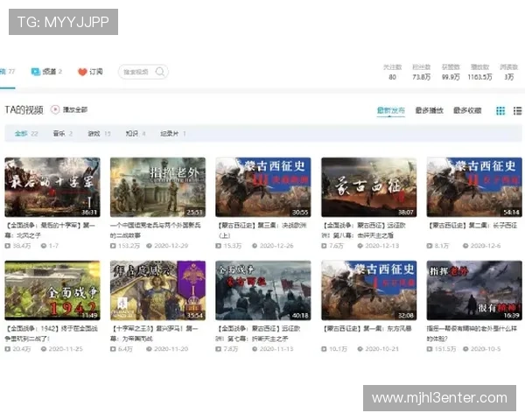Viewport: 525px width, 420px height.
Task: Filter videos by 全部 22
Action: 26,134
